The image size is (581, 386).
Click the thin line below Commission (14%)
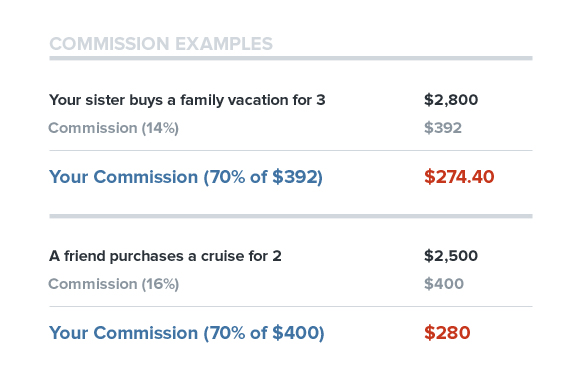click(x=291, y=150)
